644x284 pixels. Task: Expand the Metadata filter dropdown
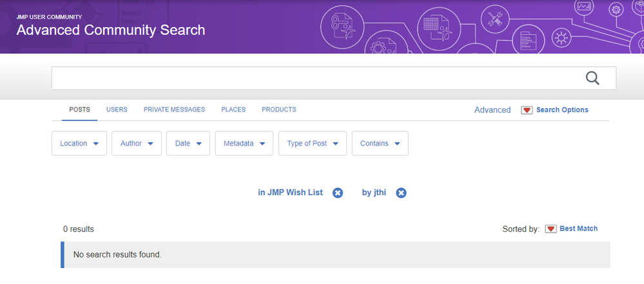click(244, 143)
